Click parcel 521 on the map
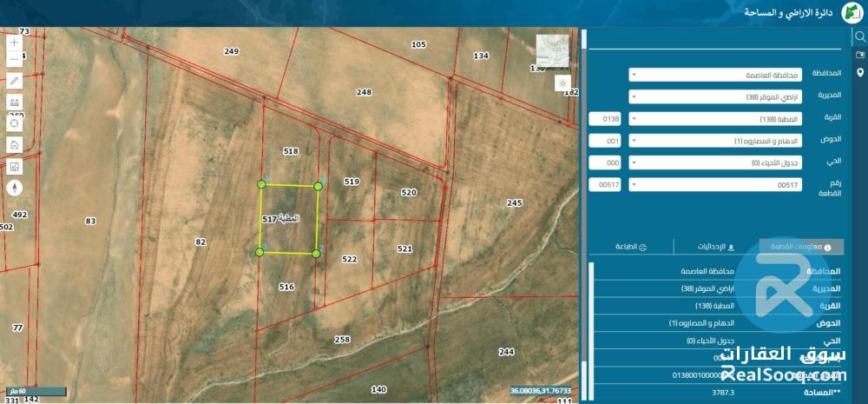 [x=404, y=248]
